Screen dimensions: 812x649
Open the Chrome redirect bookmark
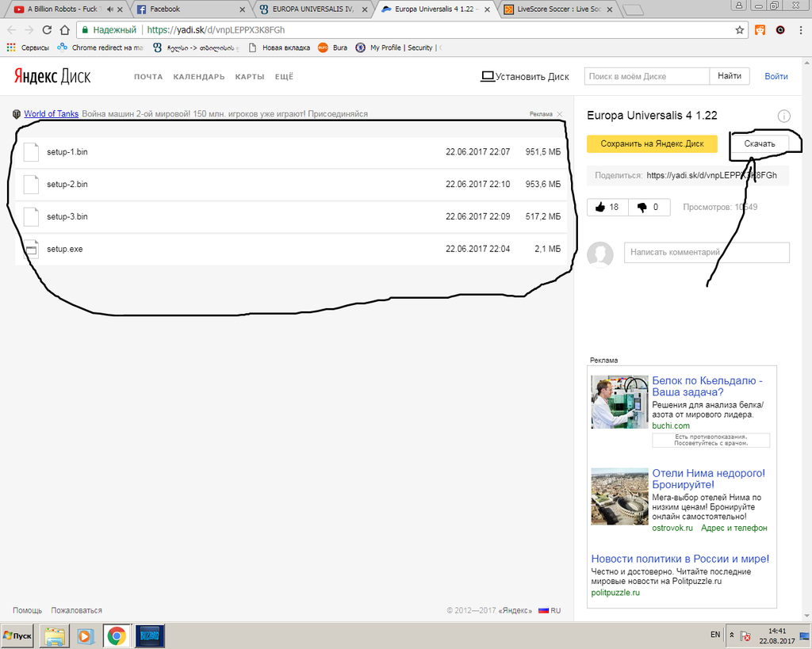pyautogui.click(x=100, y=48)
